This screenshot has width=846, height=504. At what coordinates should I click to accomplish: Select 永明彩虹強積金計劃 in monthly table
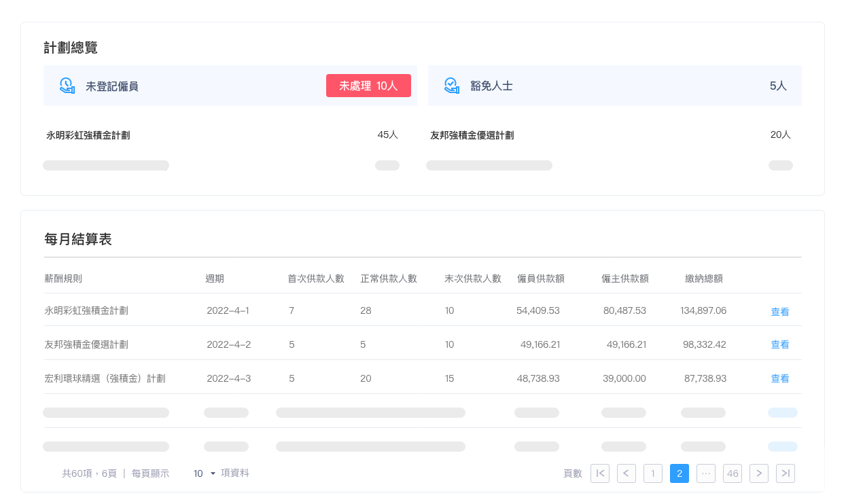click(x=86, y=310)
